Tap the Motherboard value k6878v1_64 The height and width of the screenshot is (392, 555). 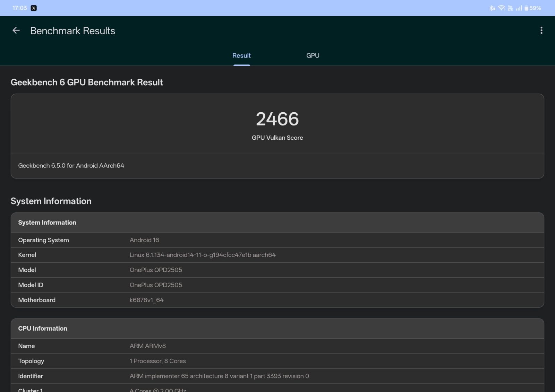(x=146, y=300)
